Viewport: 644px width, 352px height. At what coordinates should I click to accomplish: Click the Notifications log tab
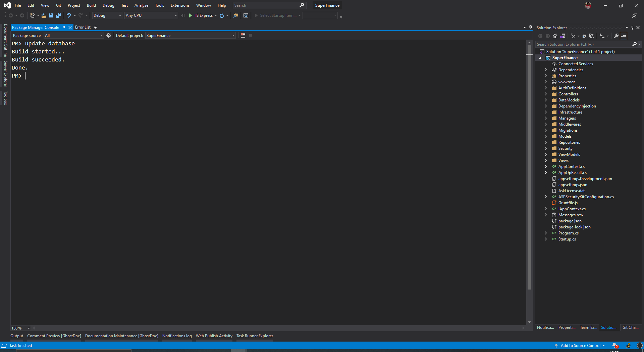pos(177,336)
